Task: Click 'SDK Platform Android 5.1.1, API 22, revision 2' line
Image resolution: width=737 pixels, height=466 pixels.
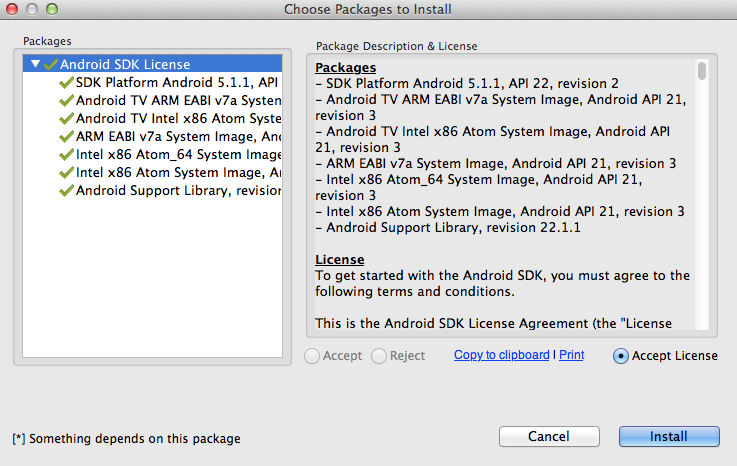Action: tap(467, 84)
